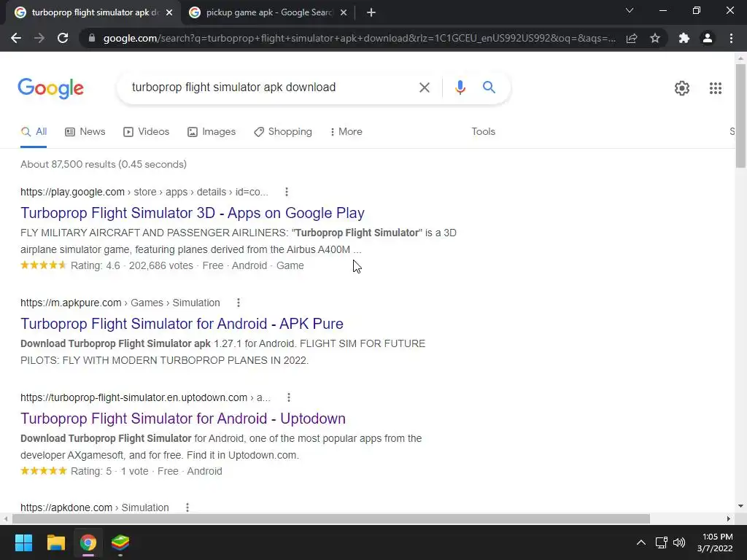Click the m.apkpure.com result URL

click(x=120, y=303)
